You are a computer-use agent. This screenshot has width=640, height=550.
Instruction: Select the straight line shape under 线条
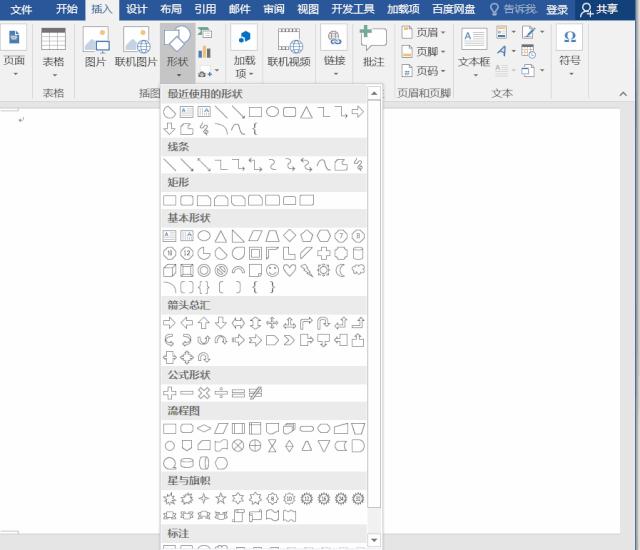(169, 164)
